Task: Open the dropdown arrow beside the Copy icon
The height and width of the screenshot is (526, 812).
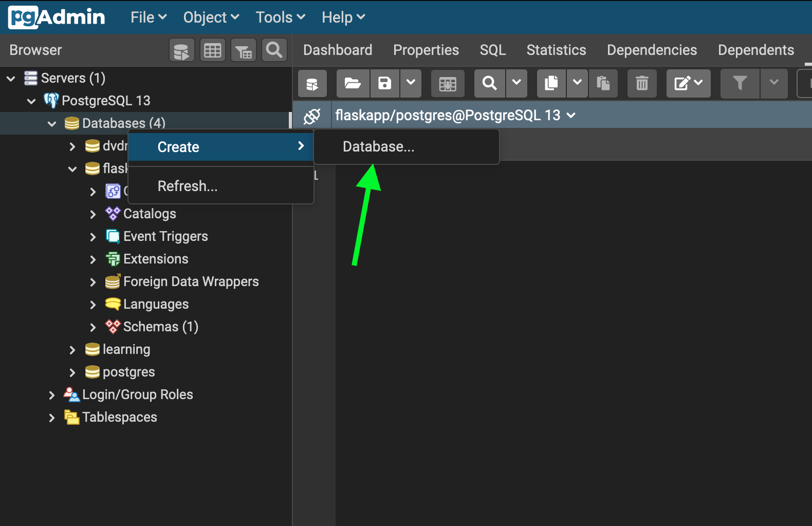Action: pyautogui.click(x=577, y=83)
